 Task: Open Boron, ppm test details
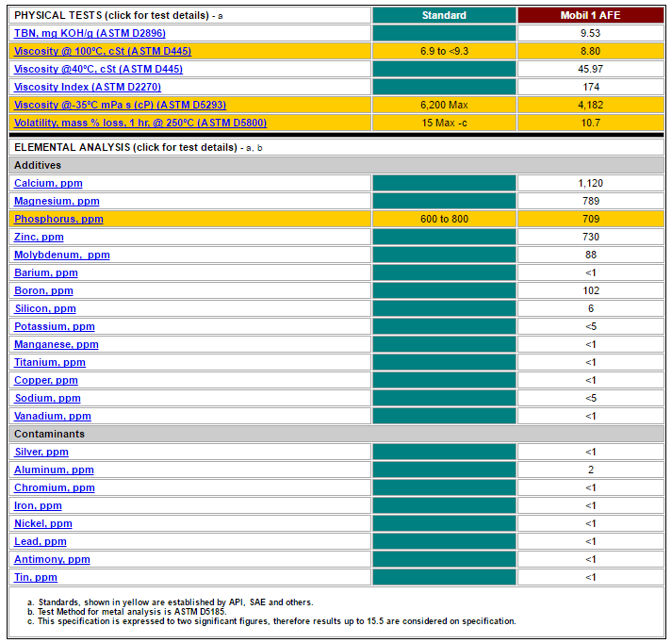(x=42, y=290)
